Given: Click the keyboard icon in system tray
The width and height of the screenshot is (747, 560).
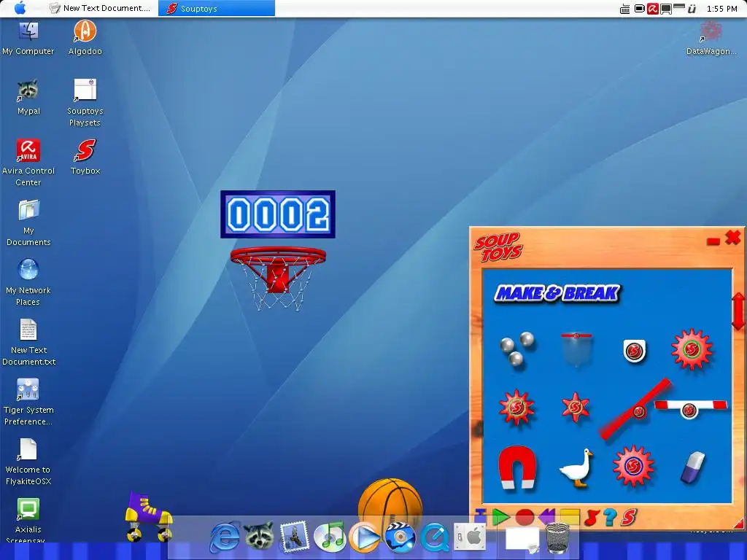Looking at the screenshot, I should pyautogui.click(x=624, y=9).
